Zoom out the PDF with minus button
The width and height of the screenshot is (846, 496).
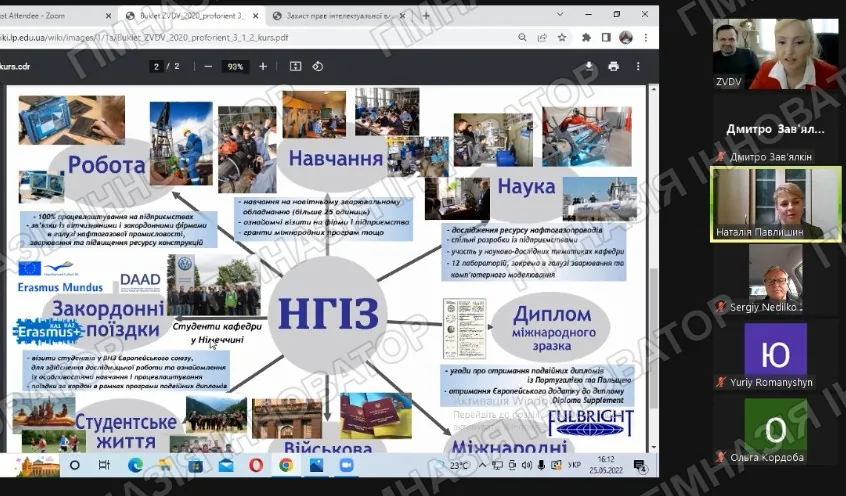click(x=208, y=66)
